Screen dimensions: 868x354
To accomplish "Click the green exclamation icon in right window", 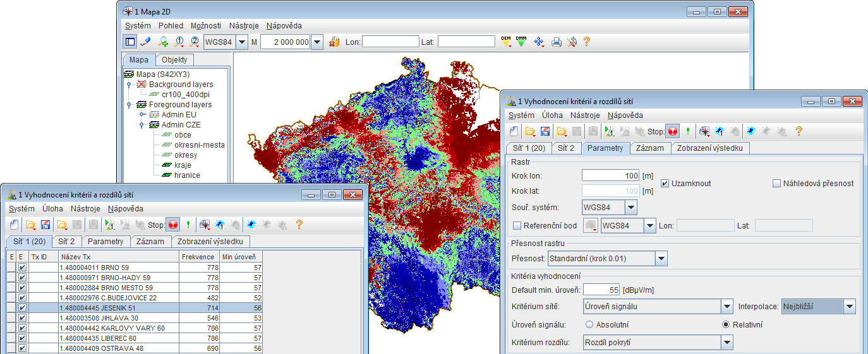I will point(688,131).
